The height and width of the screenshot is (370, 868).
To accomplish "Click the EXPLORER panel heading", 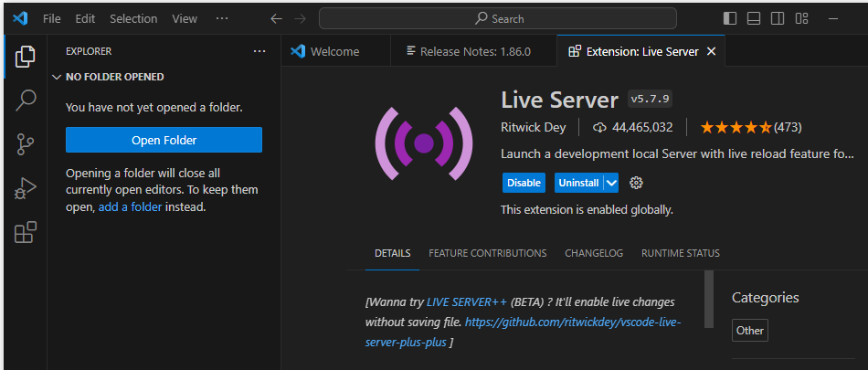I will click(89, 51).
